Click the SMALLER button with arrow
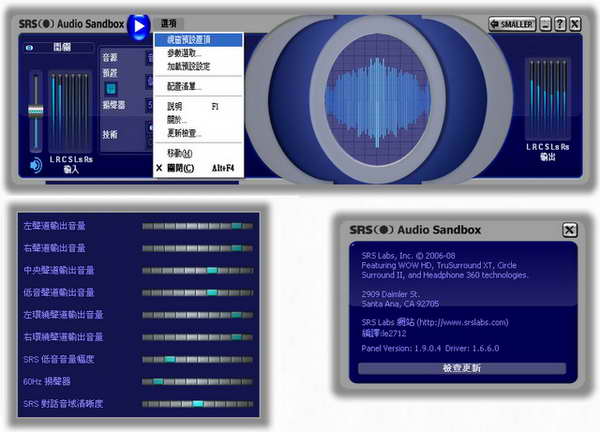Viewport: 600px width, 432px height. (x=512, y=24)
